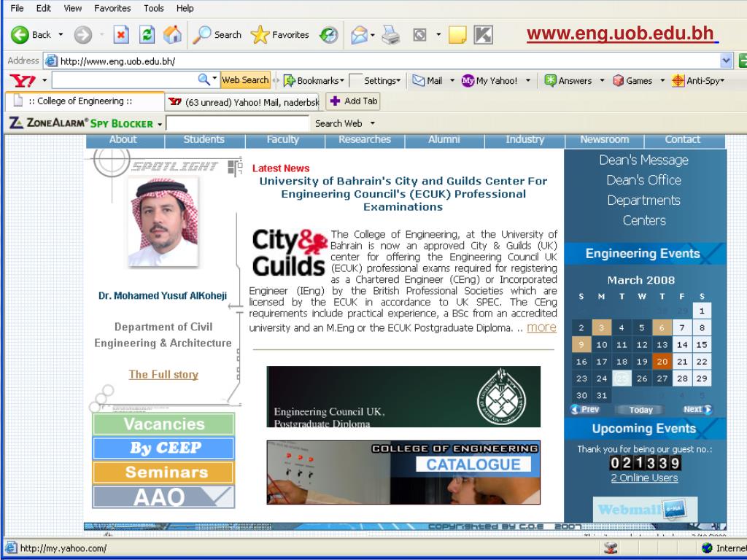This screenshot has height=560, width=747.
Task: Click the ZoneAlarm Spy Blocker logo
Action: (x=82, y=123)
